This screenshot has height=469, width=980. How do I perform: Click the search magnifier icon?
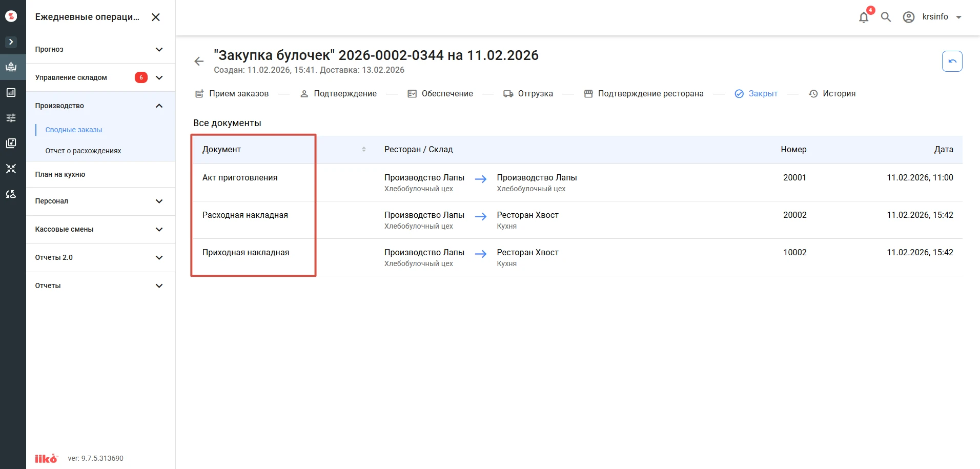click(x=886, y=17)
